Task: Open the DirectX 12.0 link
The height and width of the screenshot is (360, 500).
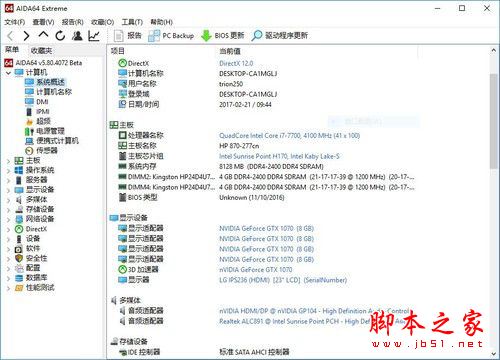Action: click(236, 63)
